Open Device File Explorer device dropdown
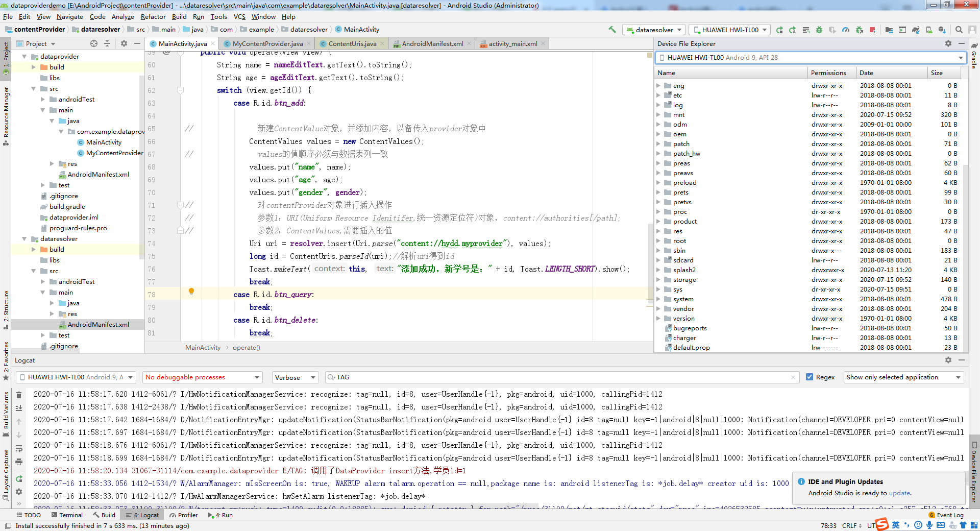Screen dimensions: 980x531 coord(811,58)
